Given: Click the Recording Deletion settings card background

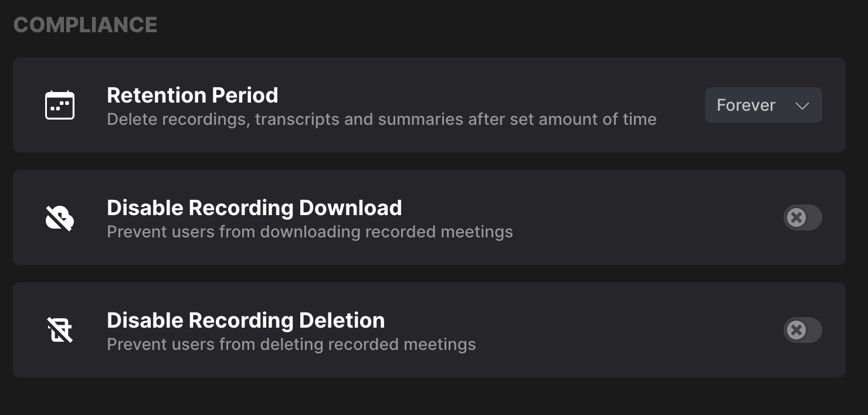Looking at the screenshot, I should [429, 330].
